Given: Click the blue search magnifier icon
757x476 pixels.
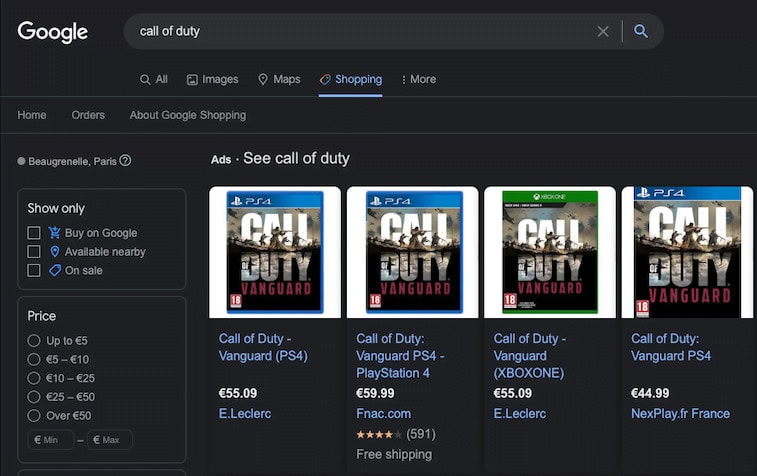Looking at the screenshot, I should coord(641,31).
